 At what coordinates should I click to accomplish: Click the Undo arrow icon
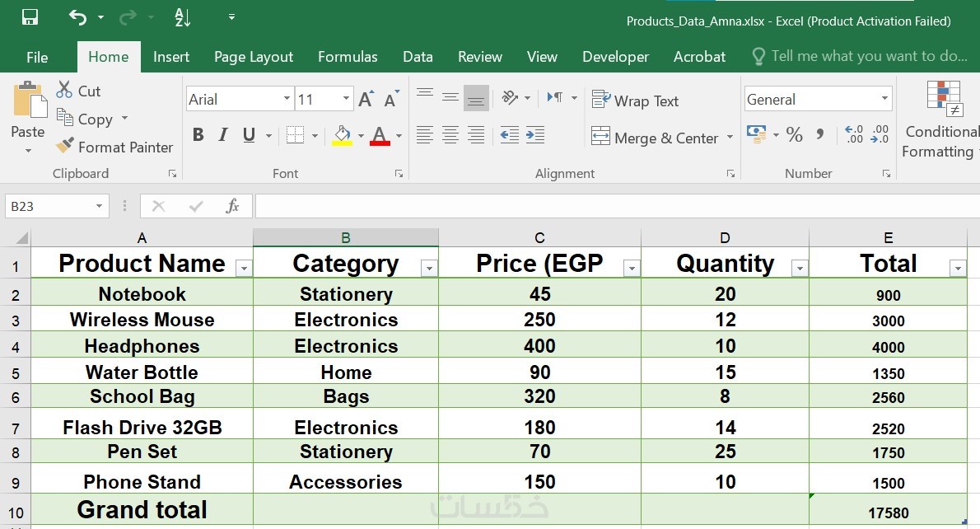(x=77, y=17)
